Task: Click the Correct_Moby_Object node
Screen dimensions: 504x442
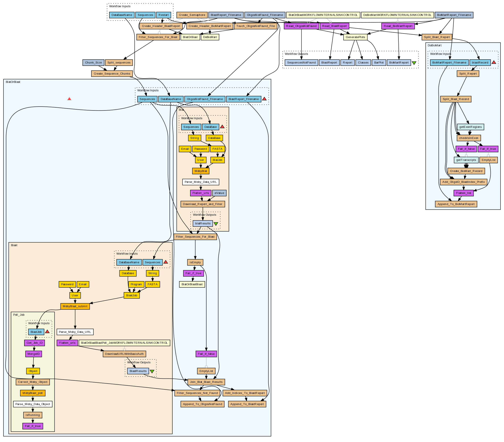Action: point(33,382)
